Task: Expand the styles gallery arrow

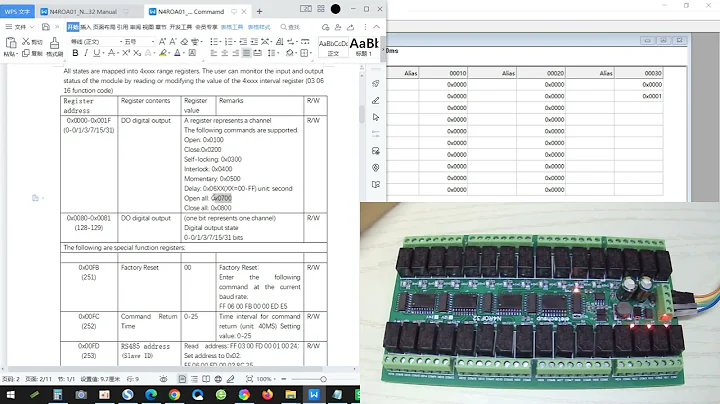Action: point(382,49)
